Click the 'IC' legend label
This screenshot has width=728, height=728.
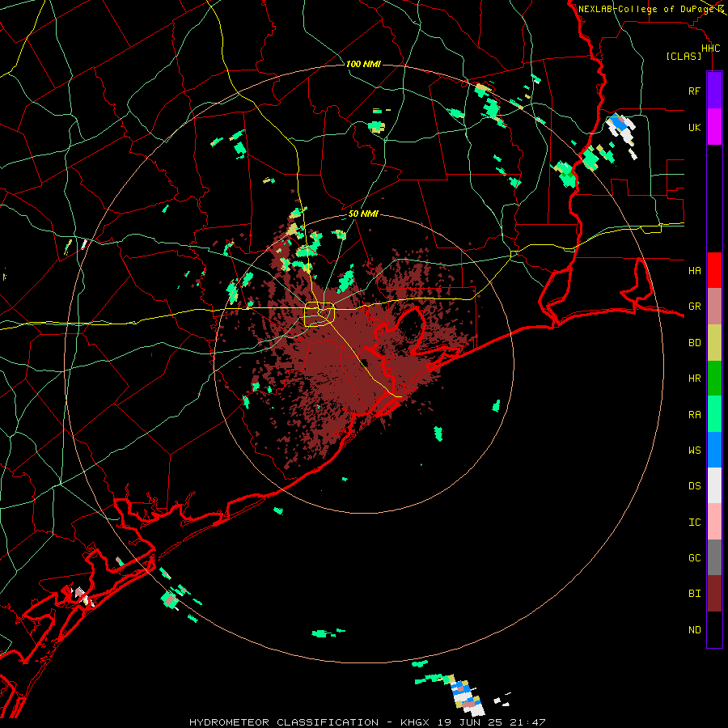(x=694, y=523)
